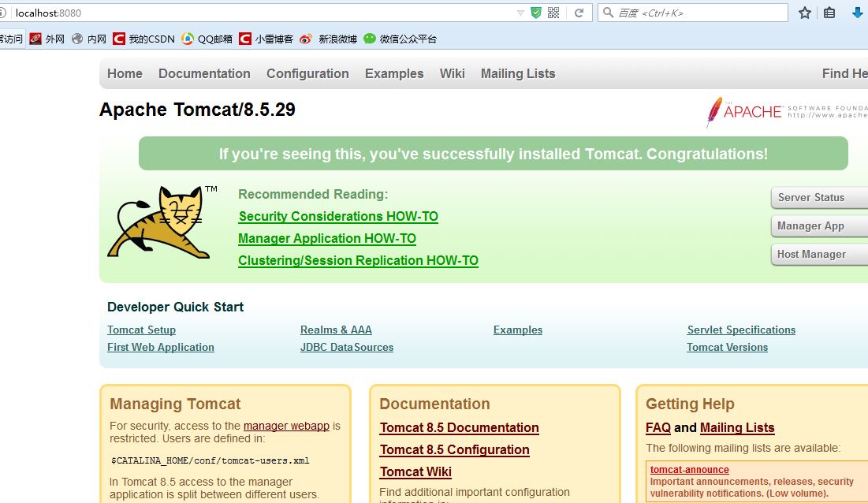Go to Home in Tomcat nav bar
Image resolution: width=868 pixels, height=503 pixels.
pyautogui.click(x=125, y=73)
